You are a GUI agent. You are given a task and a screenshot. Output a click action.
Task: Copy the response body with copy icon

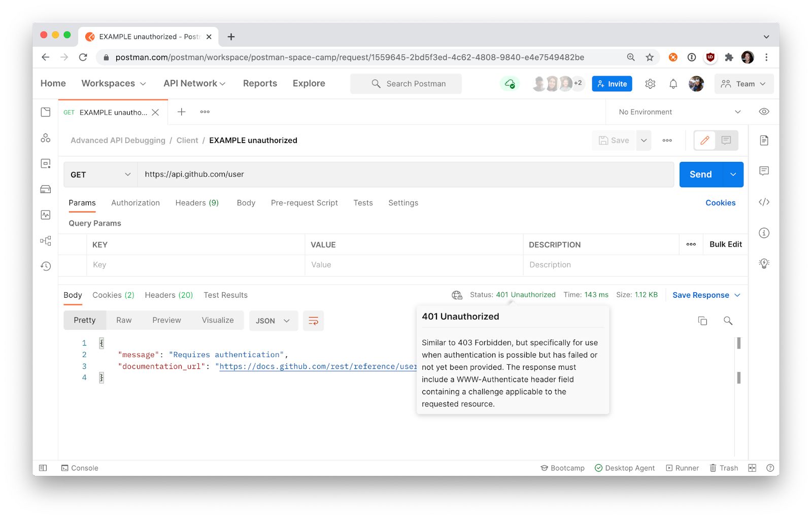pyautogui.click(x=702, y=321)
